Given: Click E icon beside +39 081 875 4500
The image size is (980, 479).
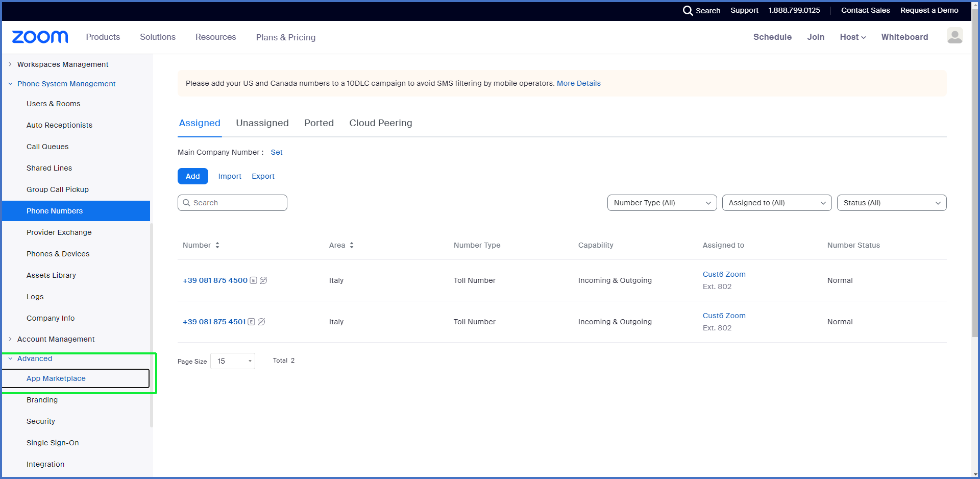Looking at the screenshot, I should 253,280.
